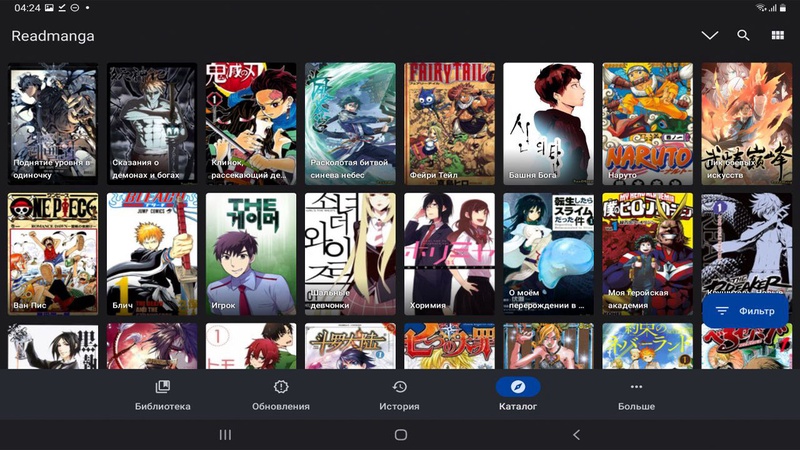800x450 pixels.
Task: Open the search magnifier icon
Action: tap(743, 35)
